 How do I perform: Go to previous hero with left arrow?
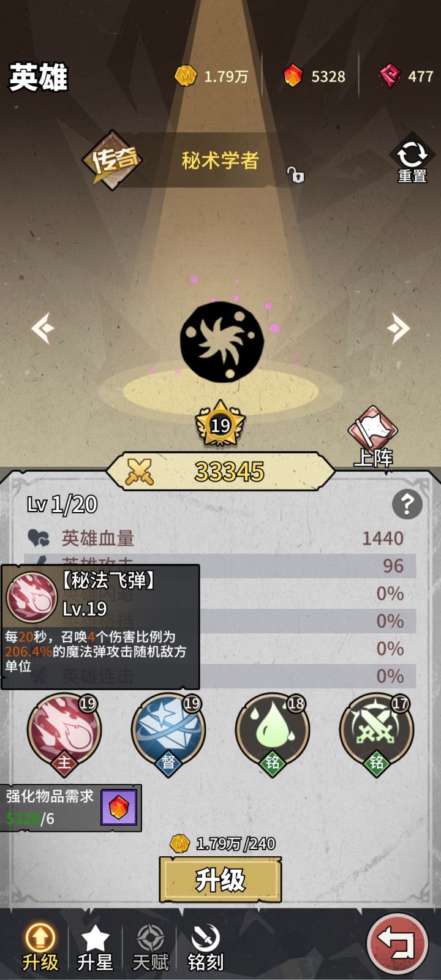coord(43,328)
